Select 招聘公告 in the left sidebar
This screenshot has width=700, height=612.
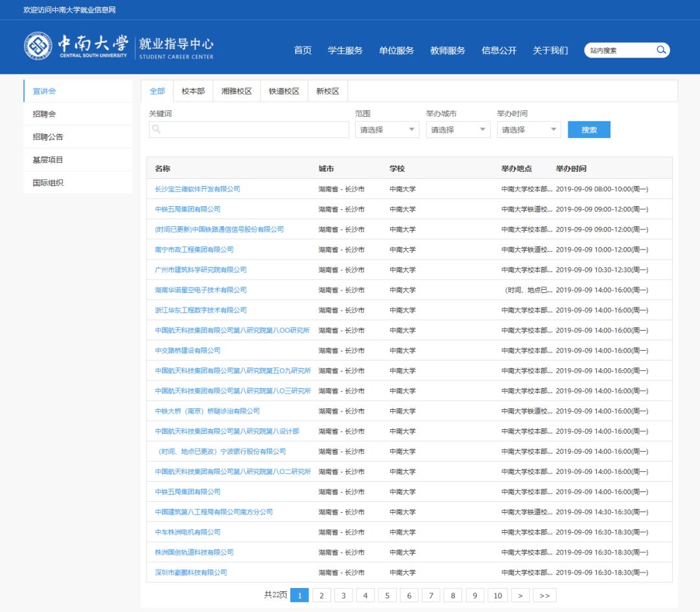[78, 137]
